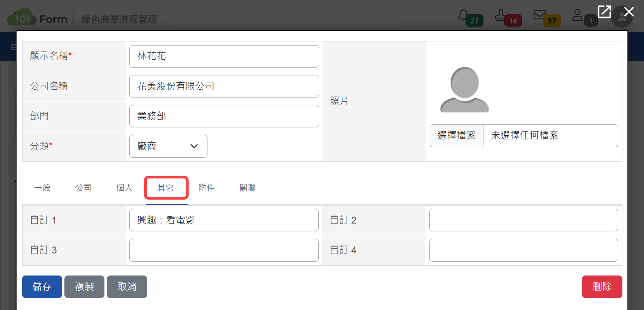
Task: Click the 綠色商業流程管理 header title
Action: [119, 19]
